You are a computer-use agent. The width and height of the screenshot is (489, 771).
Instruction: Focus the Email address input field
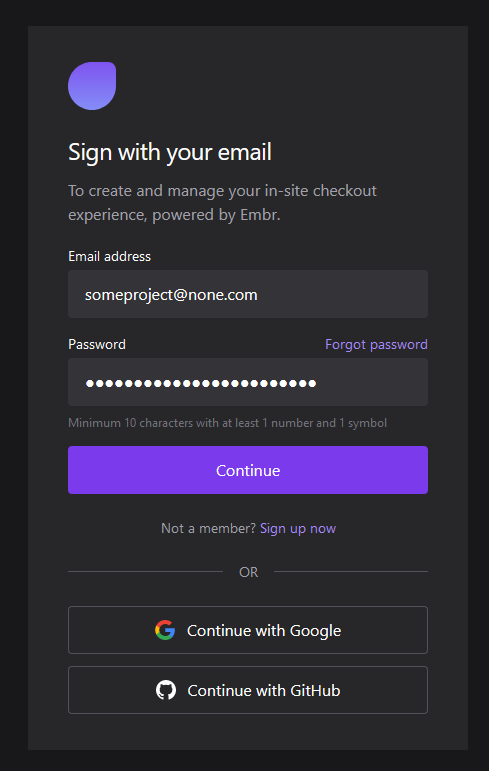(x=248, y=294)
